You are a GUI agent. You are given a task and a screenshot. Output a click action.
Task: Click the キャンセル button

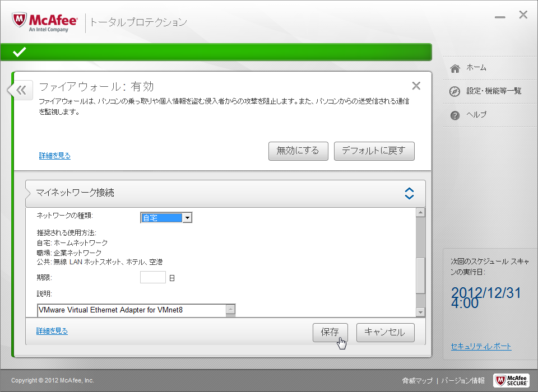[x=386, y=332]
